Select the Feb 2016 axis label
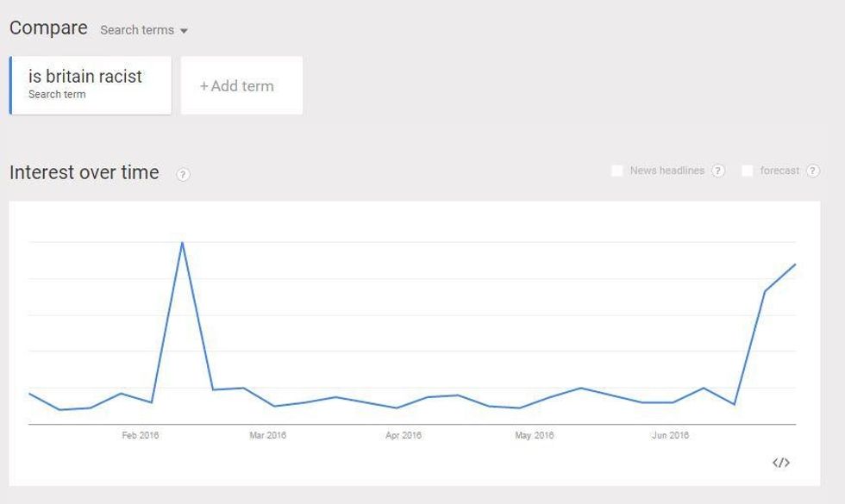The image size is (845, 504). 141,435
